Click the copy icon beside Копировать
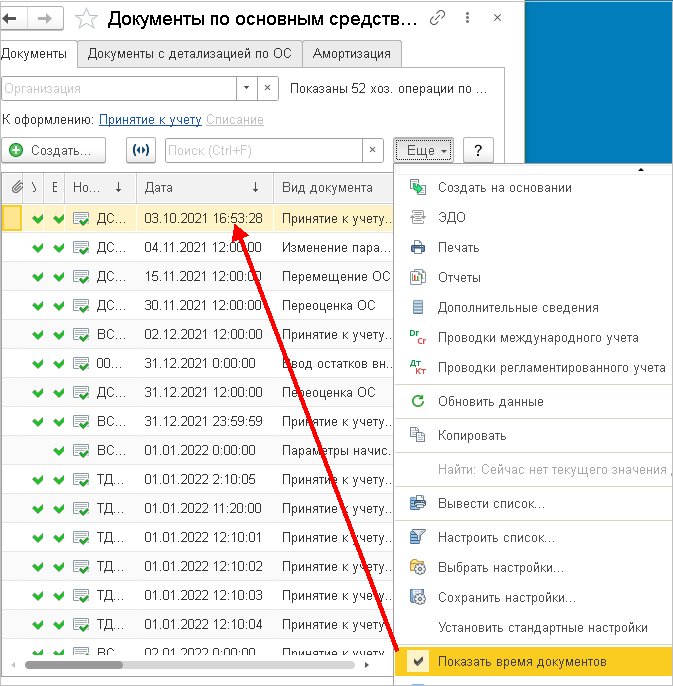Image resolution: width=673 pixels, height=686 pixels. pyautogui.click(x=417, y=434)
